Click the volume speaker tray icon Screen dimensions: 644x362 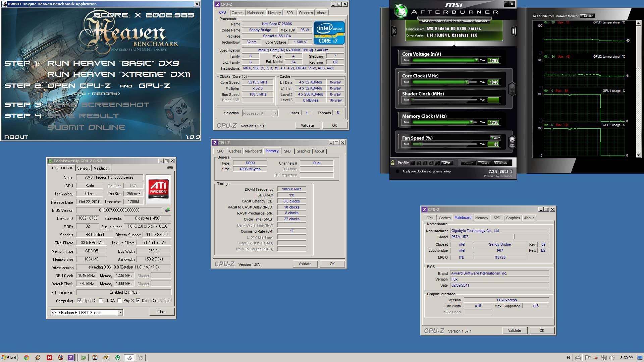(x=612, y=358)
